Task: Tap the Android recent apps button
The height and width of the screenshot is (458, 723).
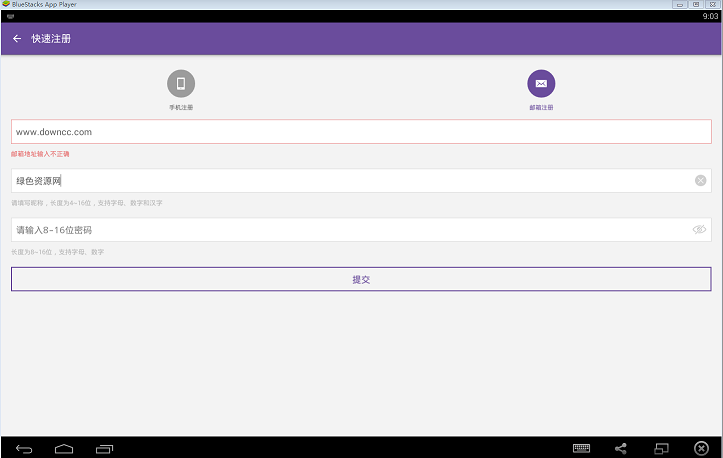Action: pos(104,449)
